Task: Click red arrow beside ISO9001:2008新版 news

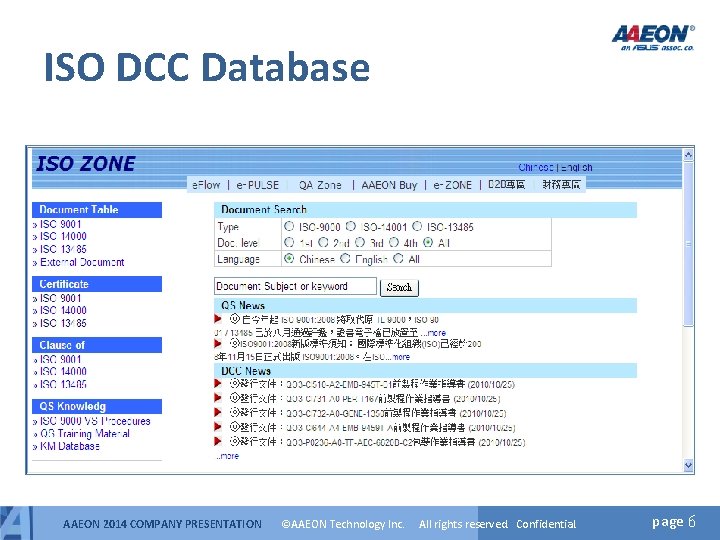Action: pyautogui.click(x=218, y=343)
